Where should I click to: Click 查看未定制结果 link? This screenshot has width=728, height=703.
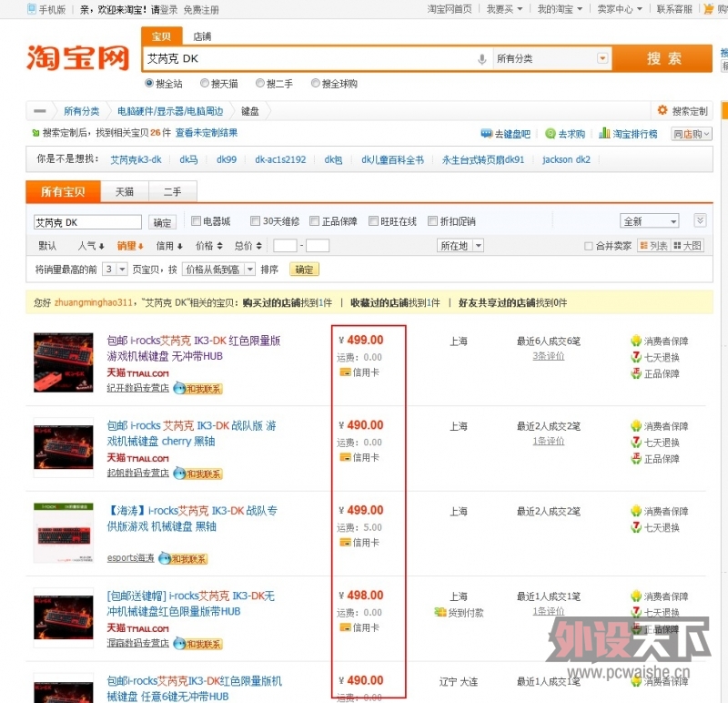(x=207, y=133)
